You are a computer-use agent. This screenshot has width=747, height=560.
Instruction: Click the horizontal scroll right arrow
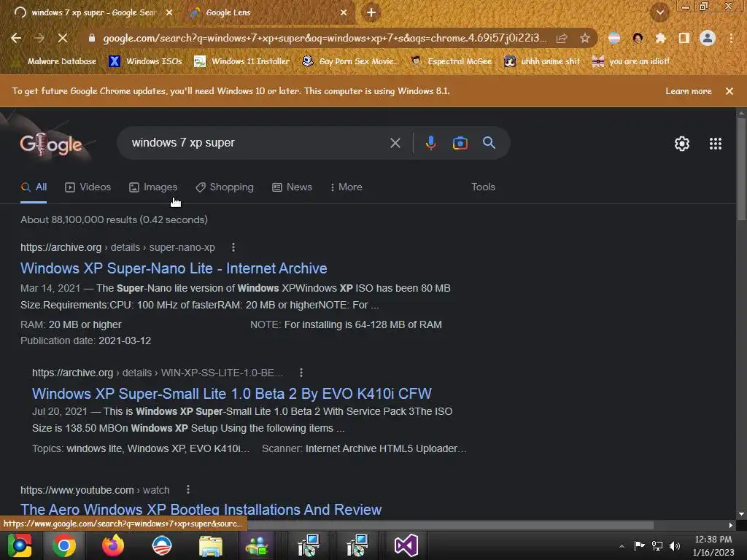pos(731,525)
